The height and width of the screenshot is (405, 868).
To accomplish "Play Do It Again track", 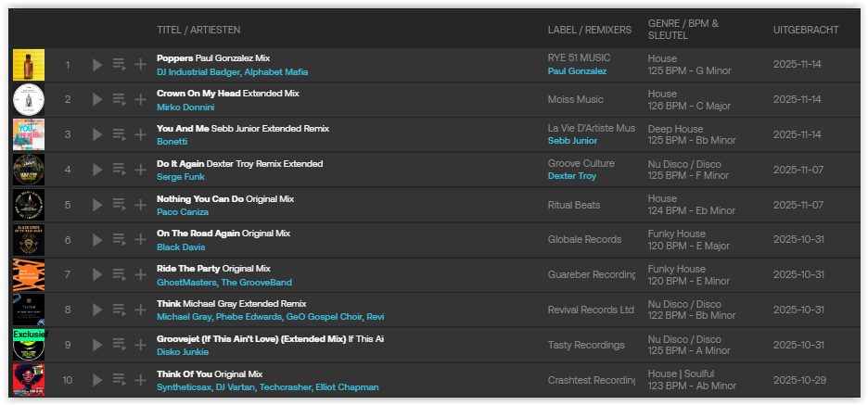I will click(98, 171).
